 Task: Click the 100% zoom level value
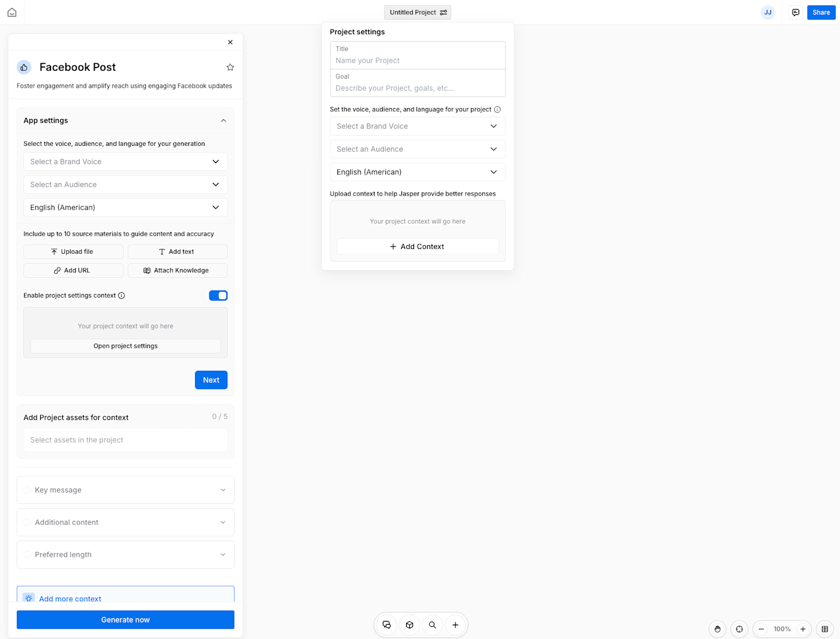[782, 629]
